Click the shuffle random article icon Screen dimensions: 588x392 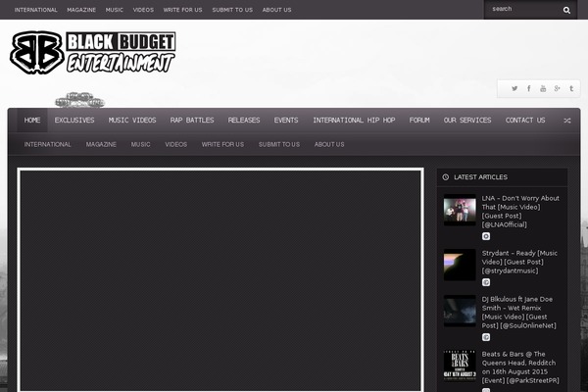(567, 121)
